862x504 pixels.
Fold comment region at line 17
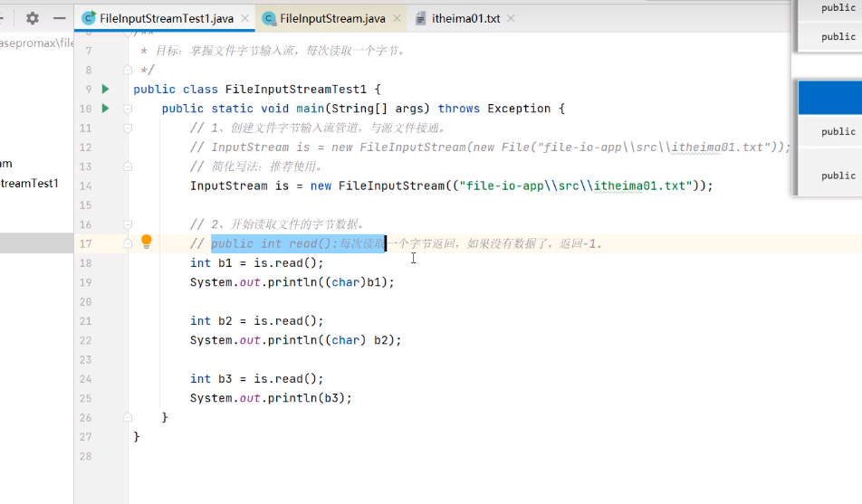[x=128, y=243]
